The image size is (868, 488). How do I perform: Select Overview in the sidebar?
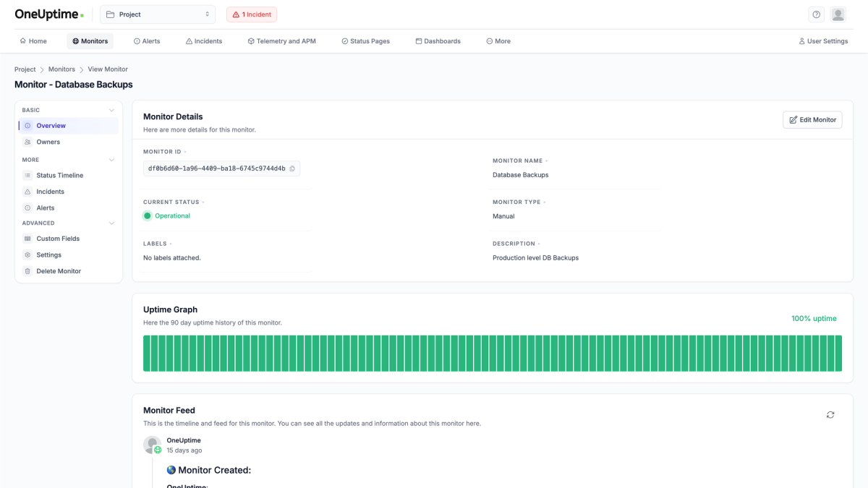(69, 126)
